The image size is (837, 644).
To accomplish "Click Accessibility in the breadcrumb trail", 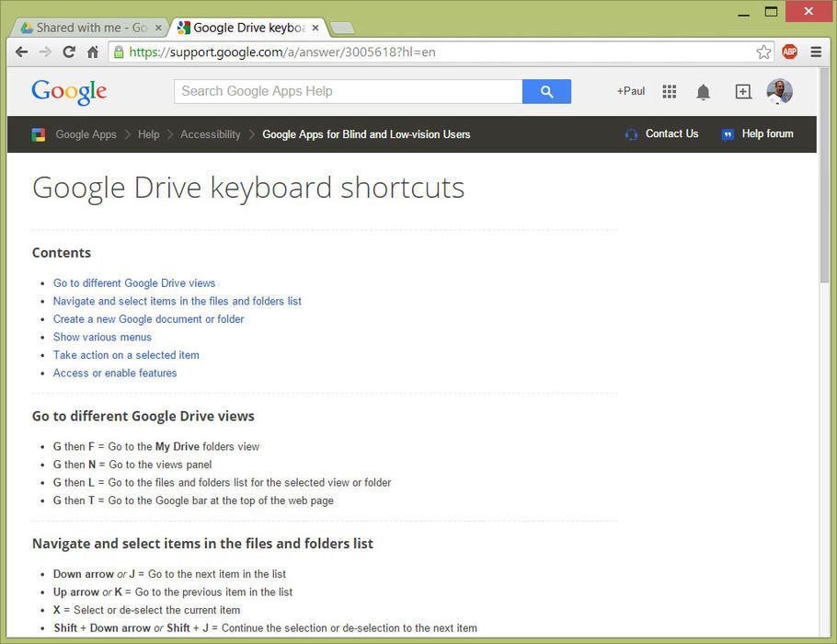I will coord(210,133).
